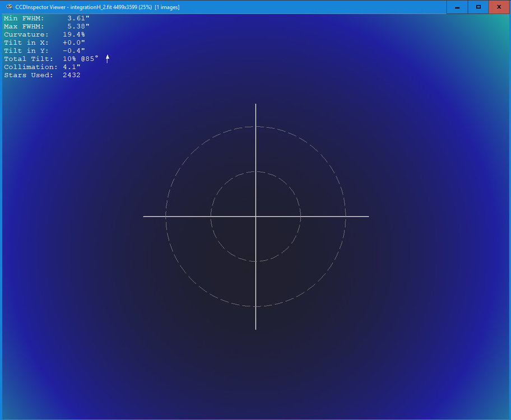Click the center of the collimation crosshair

pos(256,215)
